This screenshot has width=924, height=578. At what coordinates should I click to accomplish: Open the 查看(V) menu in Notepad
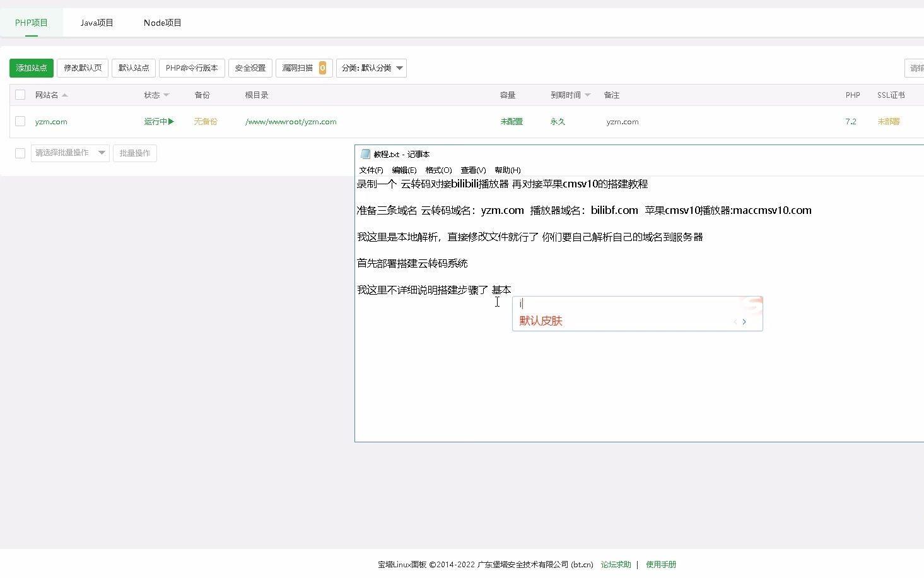click(x=473, y=170)
